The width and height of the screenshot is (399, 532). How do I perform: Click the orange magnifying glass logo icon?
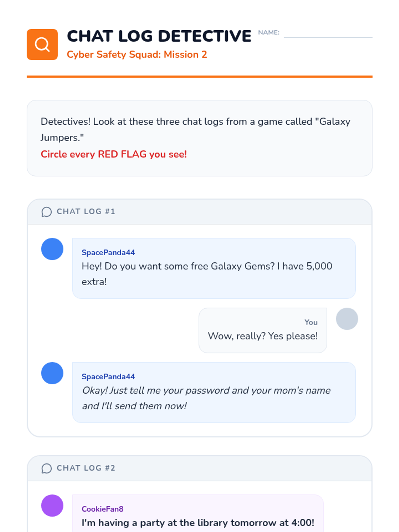click(x=42, y=45)
